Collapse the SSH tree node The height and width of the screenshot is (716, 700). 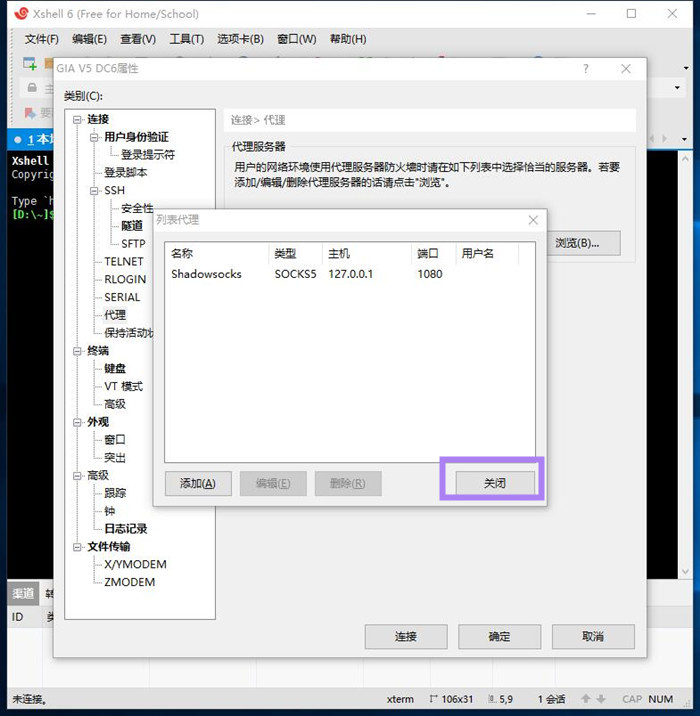94,191
